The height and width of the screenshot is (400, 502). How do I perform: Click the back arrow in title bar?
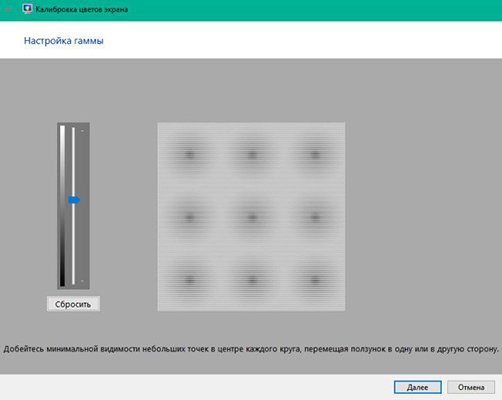coord(8,9)
